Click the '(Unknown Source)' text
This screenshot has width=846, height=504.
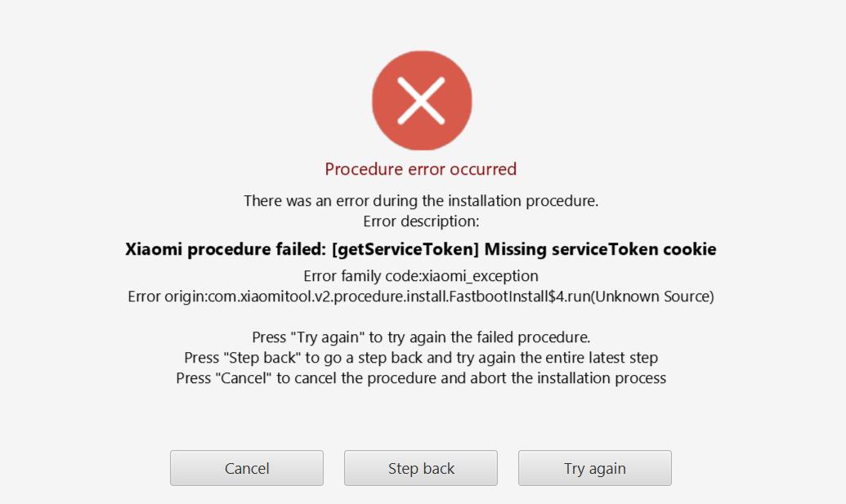pos(652,297)
